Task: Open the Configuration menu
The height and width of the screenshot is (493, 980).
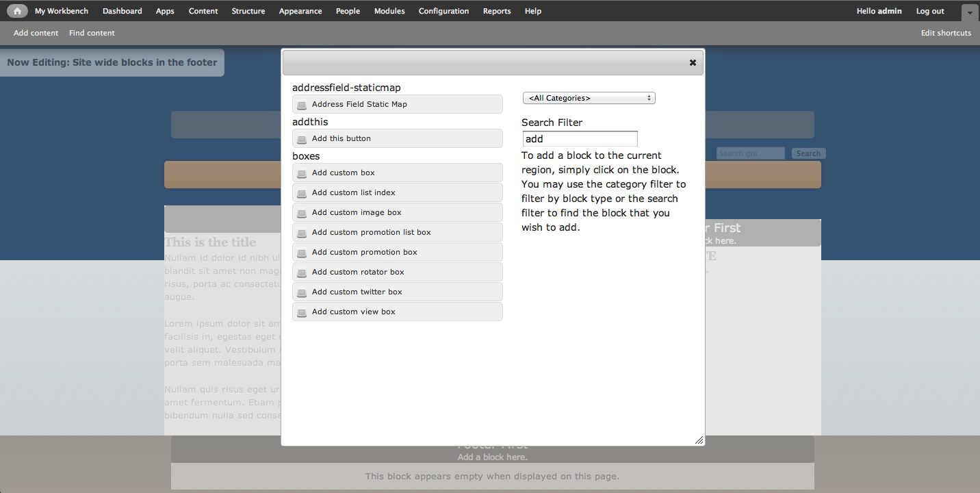Action: [443, 11]
